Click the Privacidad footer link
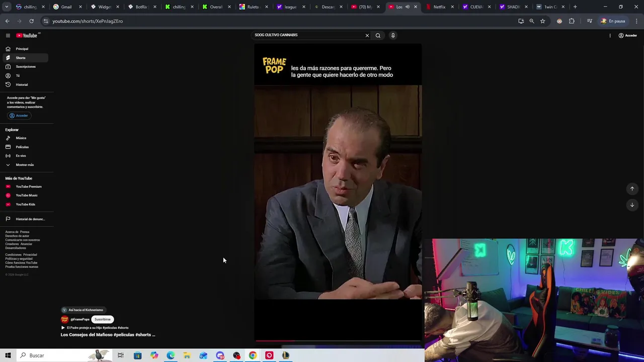The width and height of the screenshot is (644, 362). coord(30,254)
